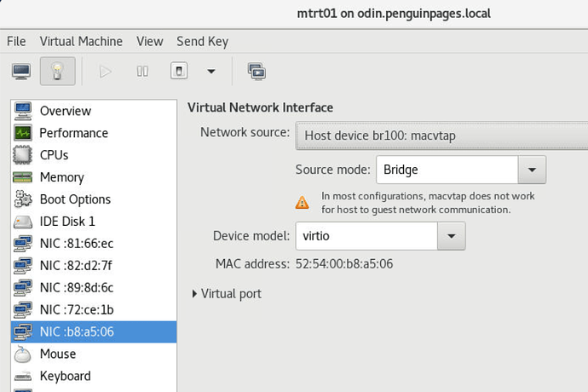Show the graphical console view
The image size is (588, 392).
21,72
